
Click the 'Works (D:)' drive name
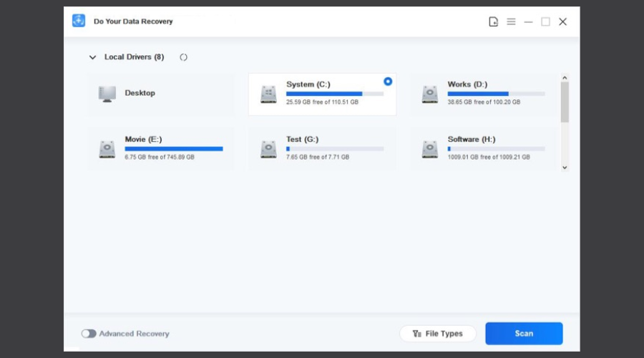(x=467, y=84)
